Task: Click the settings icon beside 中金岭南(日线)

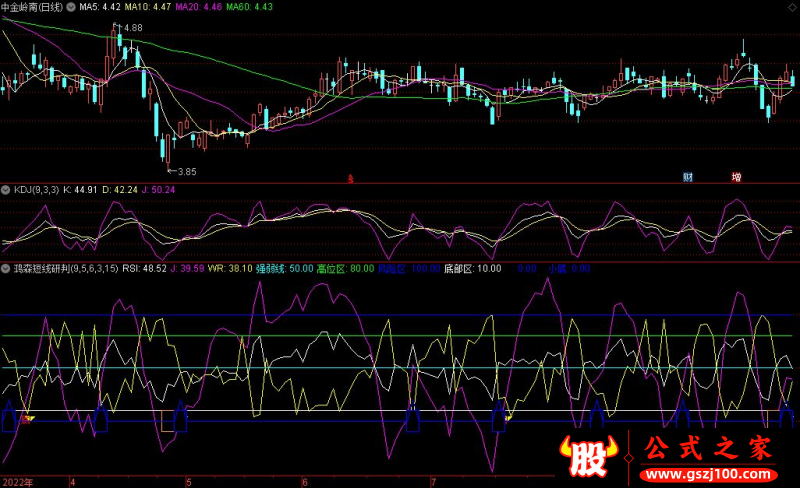Action: point(71,7)
